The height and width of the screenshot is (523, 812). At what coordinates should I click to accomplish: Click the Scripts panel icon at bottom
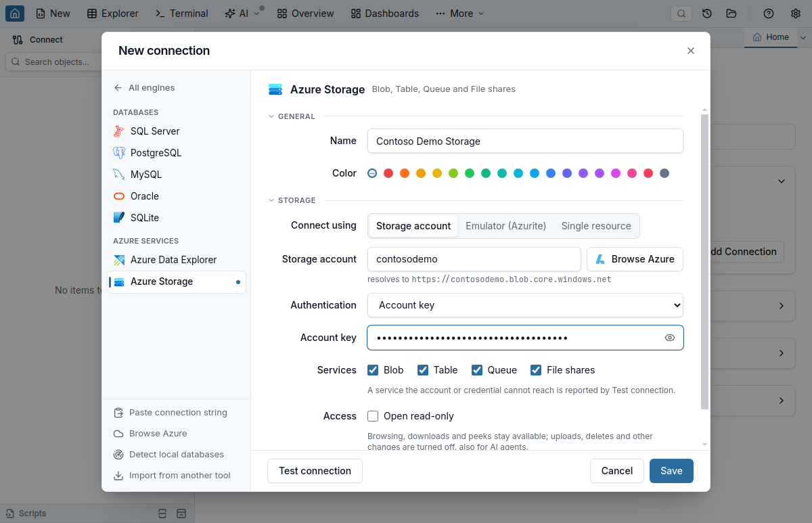click(x=10, y=514)
